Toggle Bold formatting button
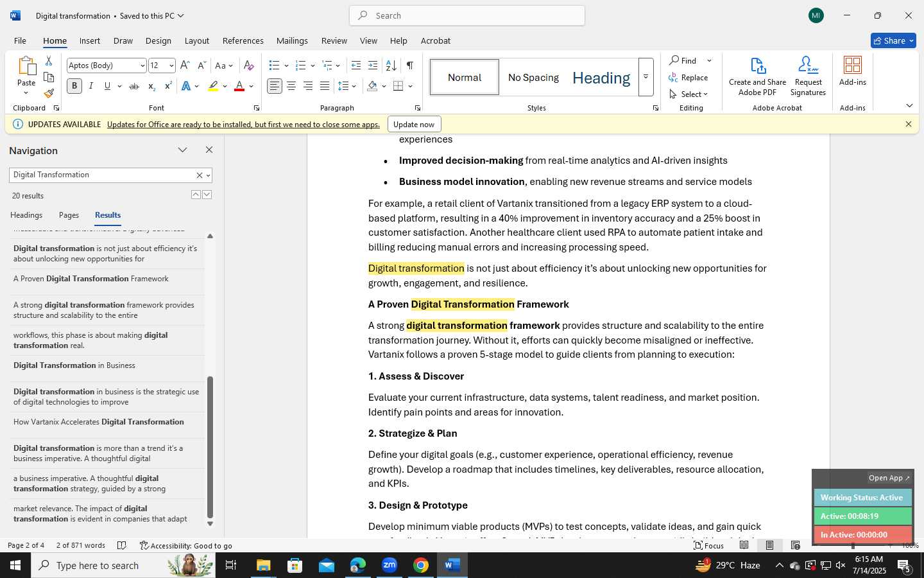 tap(74, 86)
